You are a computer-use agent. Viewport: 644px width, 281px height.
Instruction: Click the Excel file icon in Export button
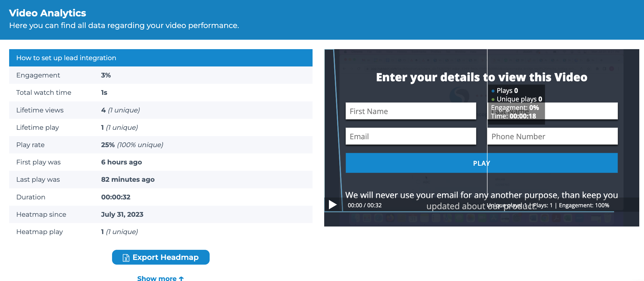pos(126,258)
